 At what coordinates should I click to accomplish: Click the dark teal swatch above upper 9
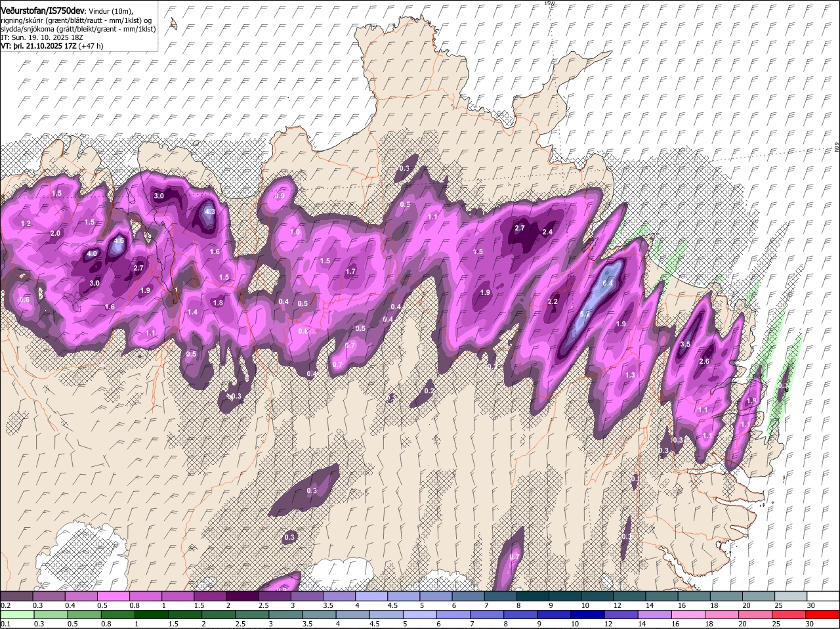(x=565, y=596)
